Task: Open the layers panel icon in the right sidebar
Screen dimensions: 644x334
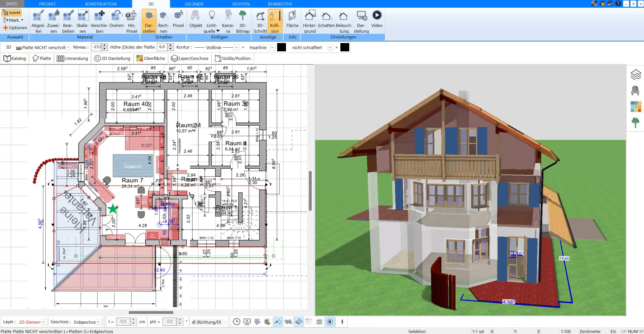Action: pos(635,75)
